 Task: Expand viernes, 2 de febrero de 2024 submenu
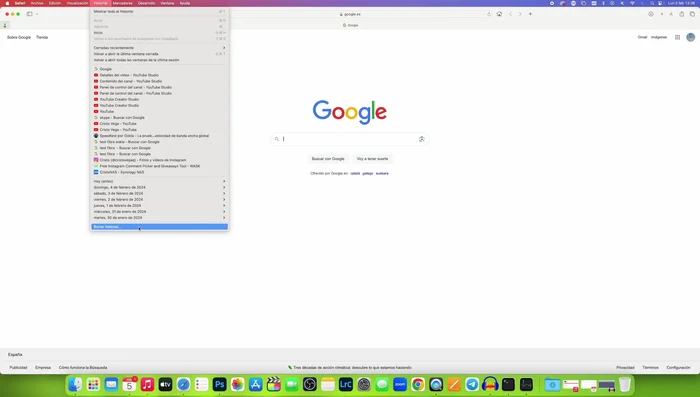(159, 200)
